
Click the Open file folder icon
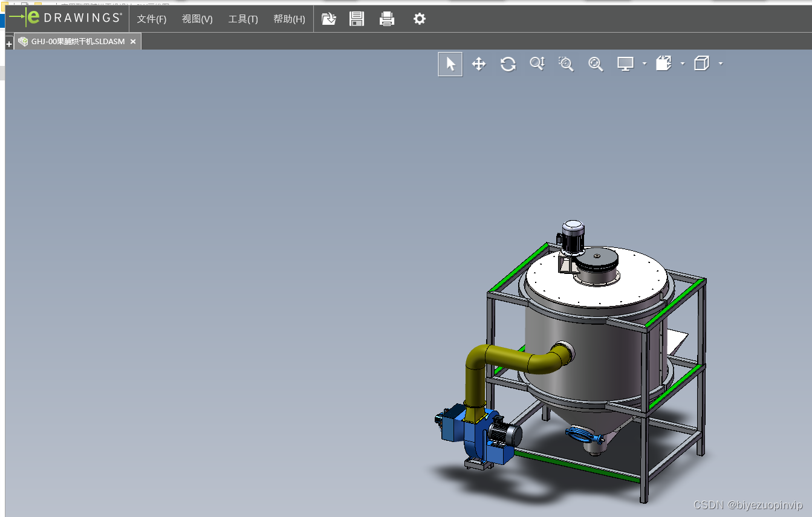(x=329, y=19)
